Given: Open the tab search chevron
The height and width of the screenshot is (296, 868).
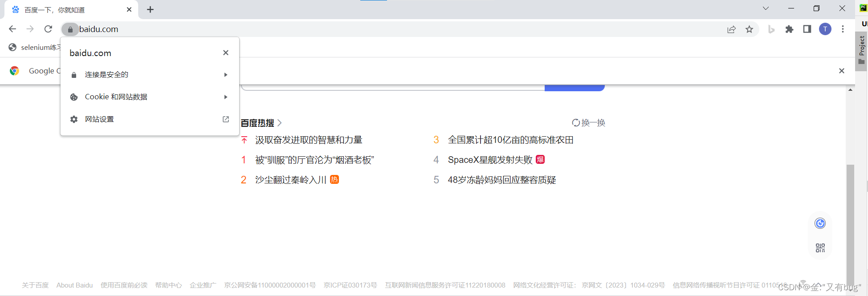Looking at the screenshot, I should (x=766, y=8).
